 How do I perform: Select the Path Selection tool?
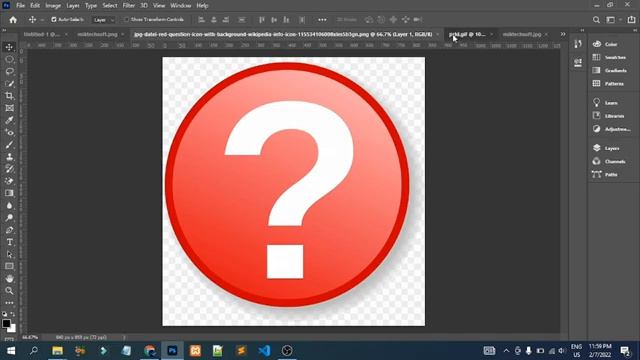click(x=9, y=254)
